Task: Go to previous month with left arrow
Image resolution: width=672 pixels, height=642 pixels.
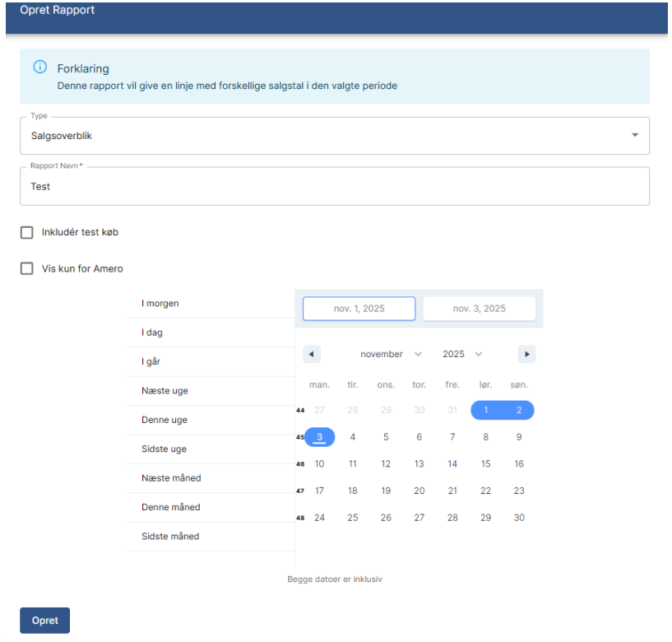Action: (x=312, y=354)
